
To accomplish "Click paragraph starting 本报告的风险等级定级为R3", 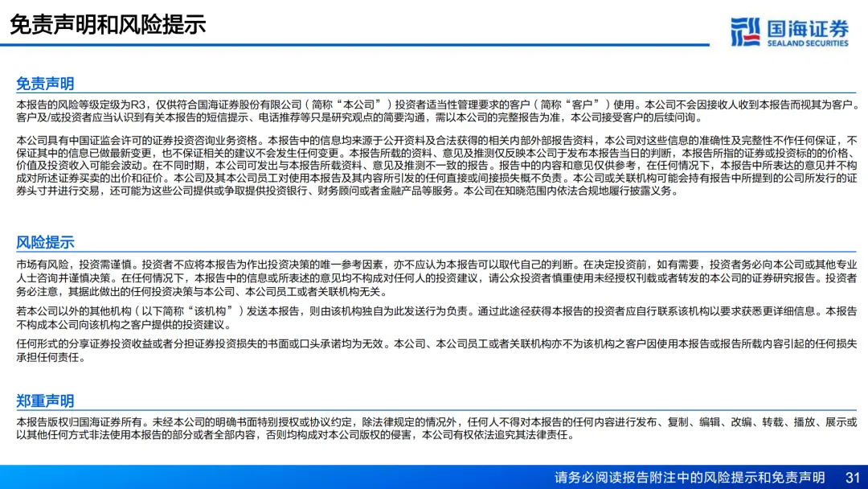I will 436,111.
